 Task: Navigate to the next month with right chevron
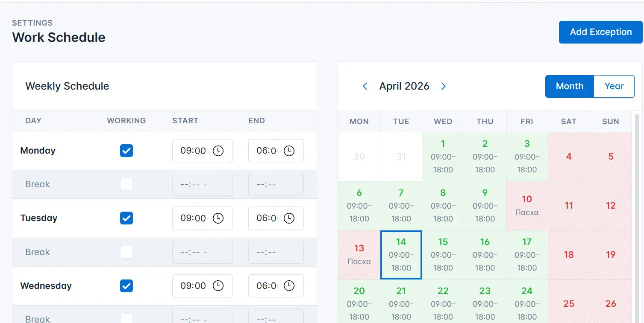coord(443,86)
